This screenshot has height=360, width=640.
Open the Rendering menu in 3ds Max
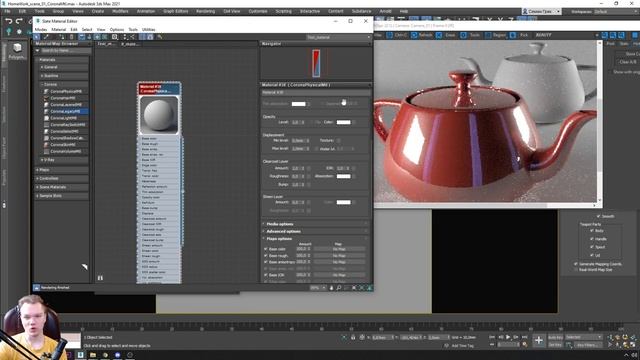[205, 11]
